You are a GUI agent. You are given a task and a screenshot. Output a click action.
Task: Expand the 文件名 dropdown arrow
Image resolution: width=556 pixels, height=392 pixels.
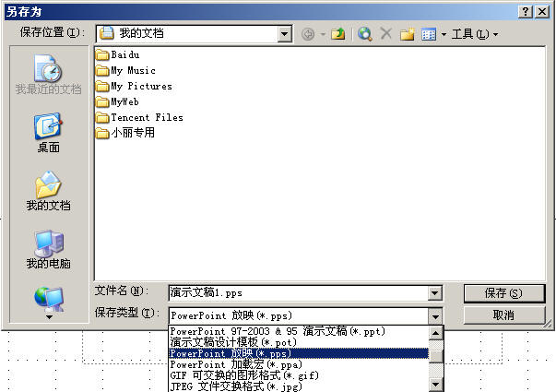[434, 293]
